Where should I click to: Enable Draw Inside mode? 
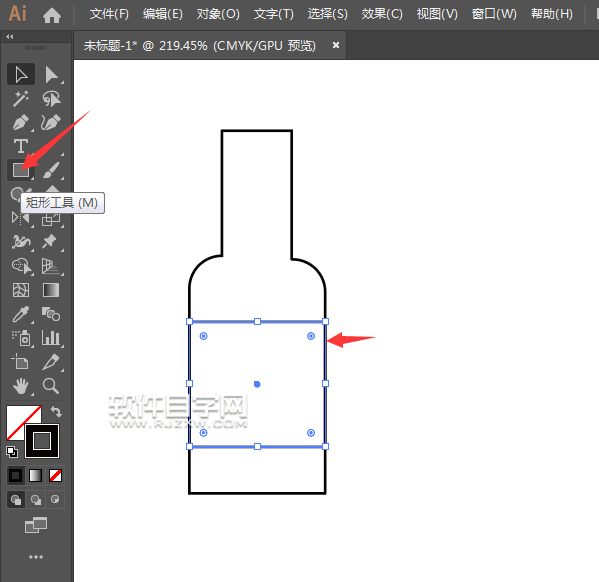55,499
